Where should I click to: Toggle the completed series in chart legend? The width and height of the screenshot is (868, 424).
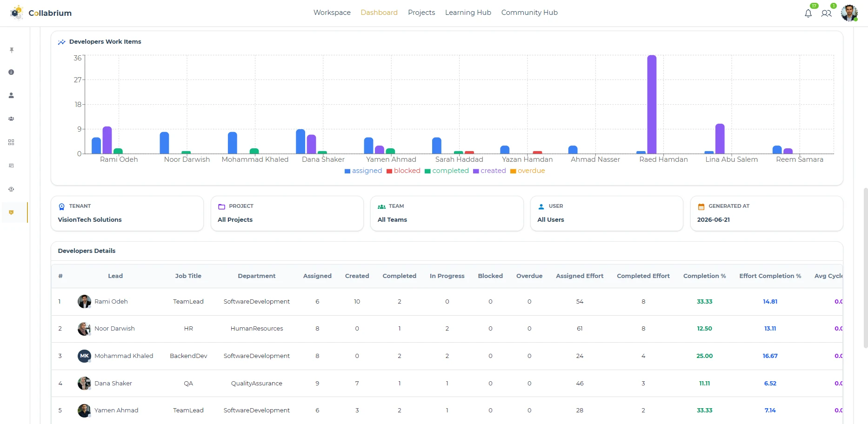447,171
